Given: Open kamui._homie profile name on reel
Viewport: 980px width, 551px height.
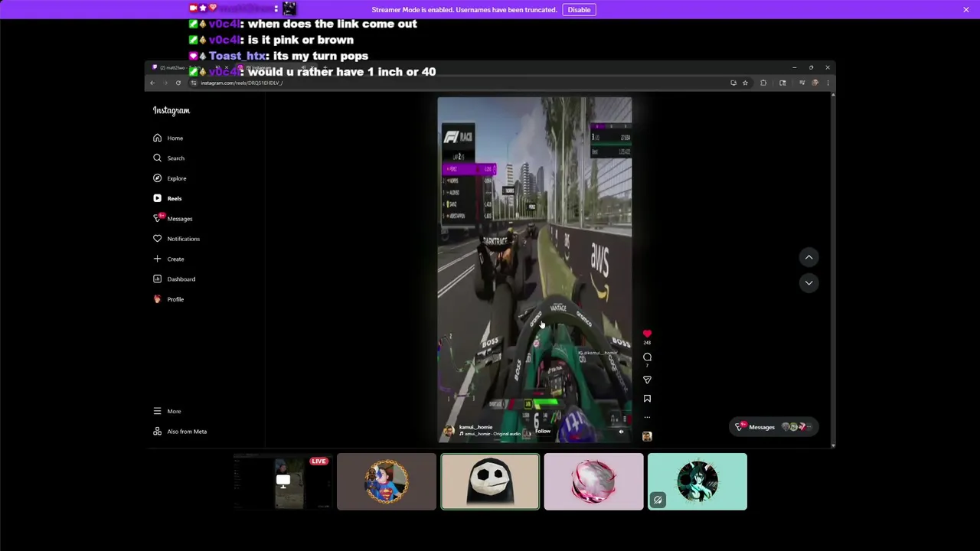Looking at the screenshot, I should [475, 427].
